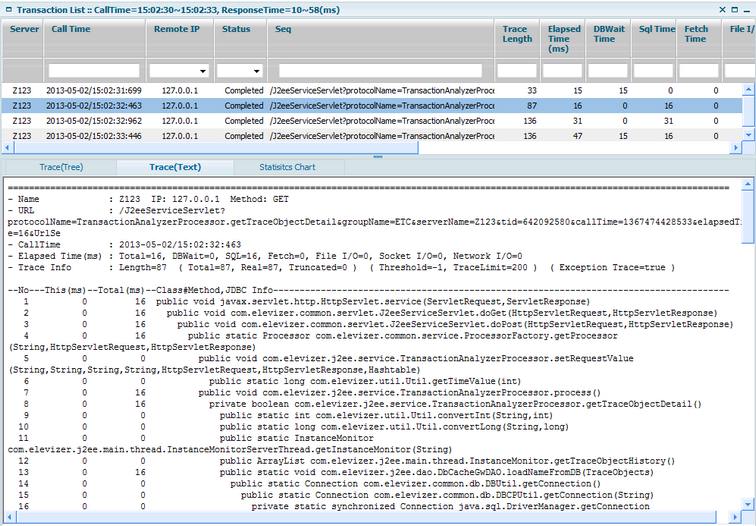
Task: Click the trace text vertical scrollbar thumb
Action: (x=747, y=217)
